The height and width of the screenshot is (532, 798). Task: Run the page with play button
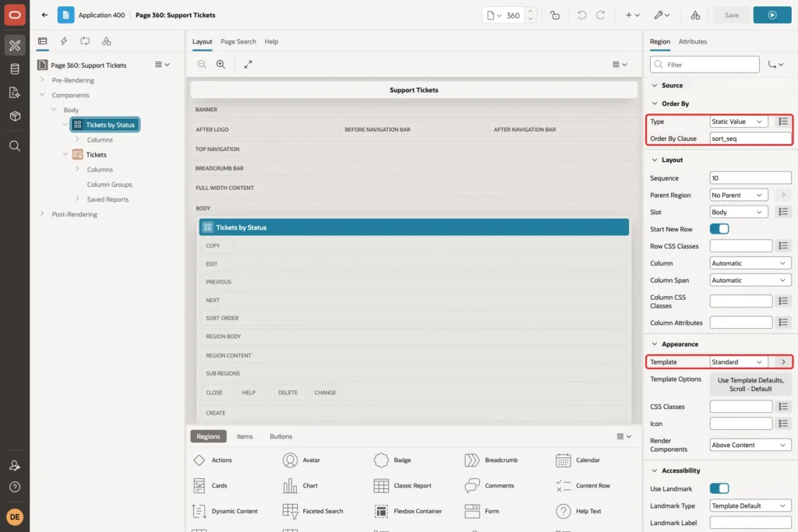pyautogui.click(x=772, y=16)
